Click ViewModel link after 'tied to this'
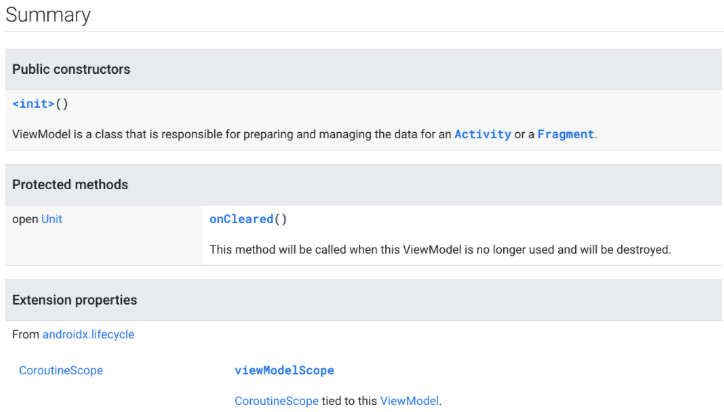The width and height of the screenshot is (724, 412). tap(409, 401)
